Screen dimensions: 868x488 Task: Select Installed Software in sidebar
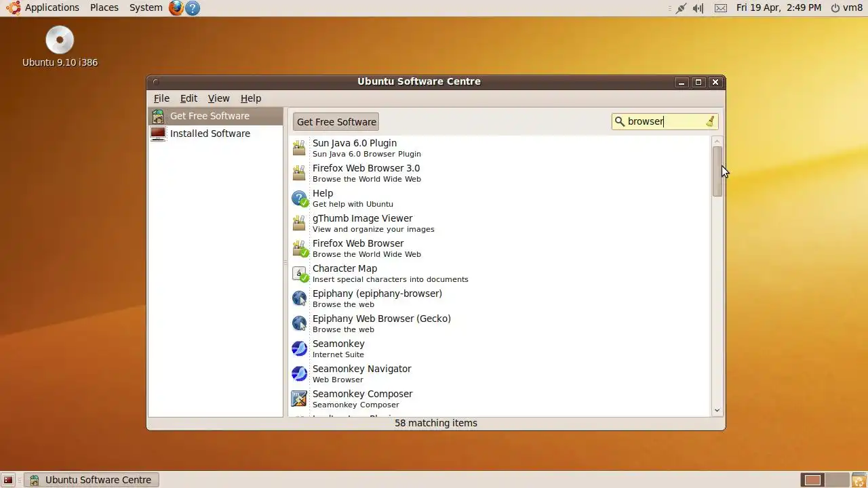pyautogui.click(x=216, y=134)
